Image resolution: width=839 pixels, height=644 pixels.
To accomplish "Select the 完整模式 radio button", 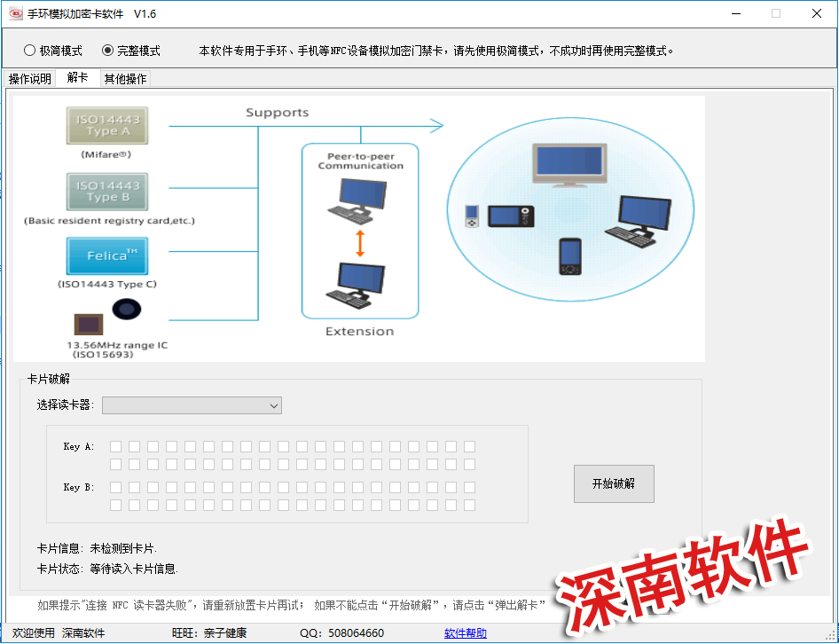I will [131, 51].
